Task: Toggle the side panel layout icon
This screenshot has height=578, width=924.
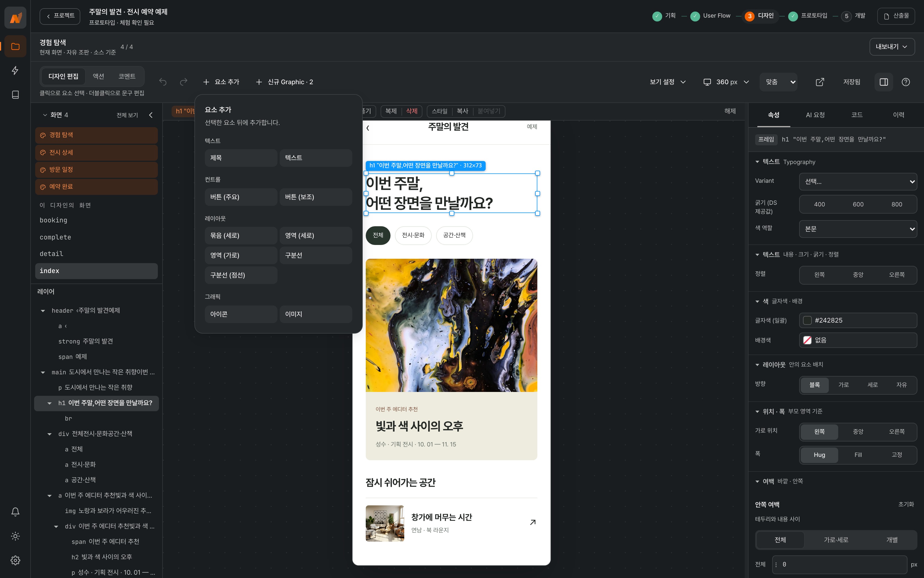Action: (884, 82)
